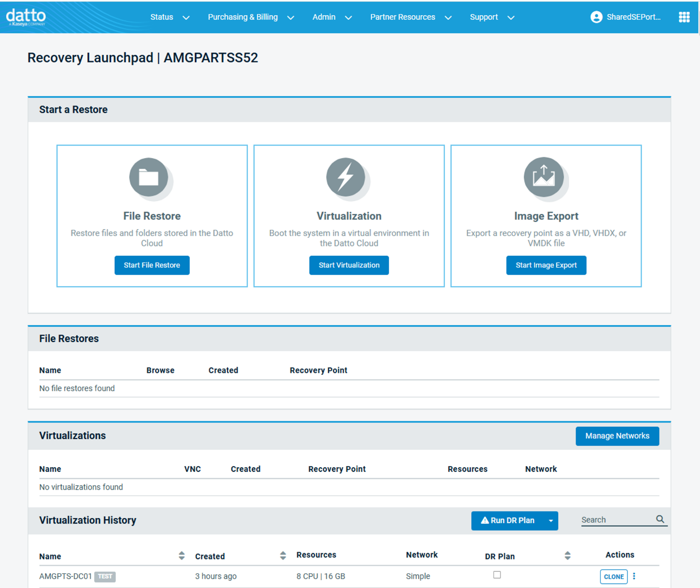This screenshot has width=700, height=588.
Task: Click CLONE button for AMGPTS-DC01
Action: coord(614,577)
